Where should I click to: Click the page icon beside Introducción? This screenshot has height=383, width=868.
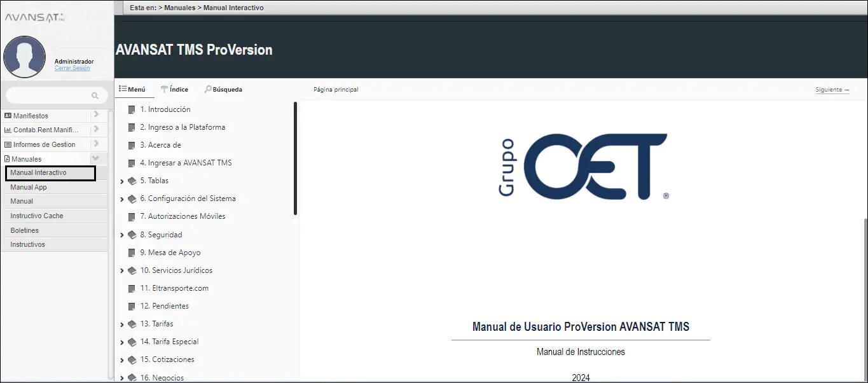pos(132,109)
